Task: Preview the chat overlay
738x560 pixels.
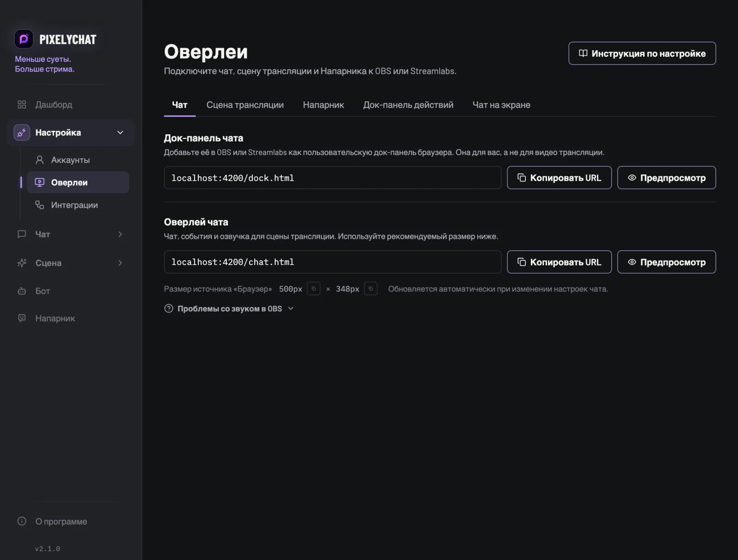Action: [x=667, y=262]
